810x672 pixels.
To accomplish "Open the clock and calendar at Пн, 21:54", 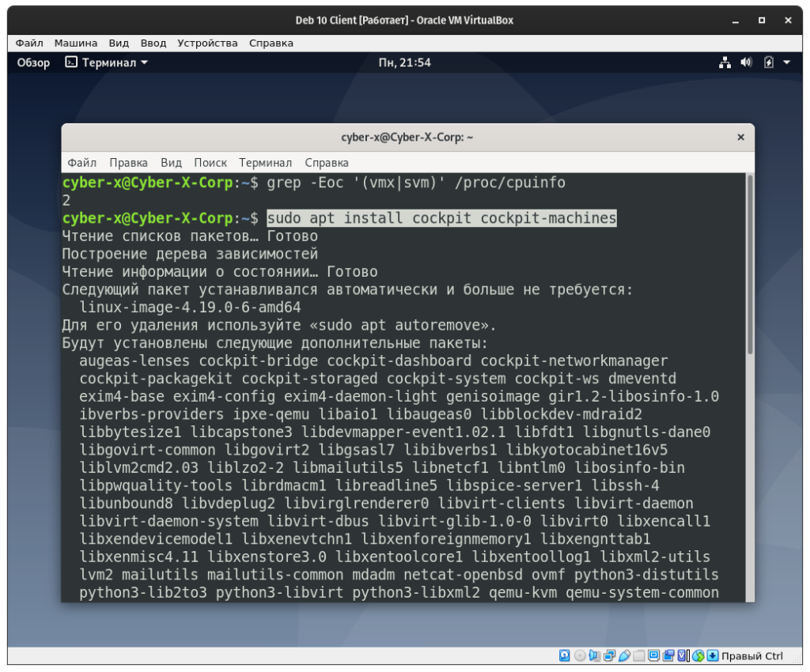I will (404, 62).
